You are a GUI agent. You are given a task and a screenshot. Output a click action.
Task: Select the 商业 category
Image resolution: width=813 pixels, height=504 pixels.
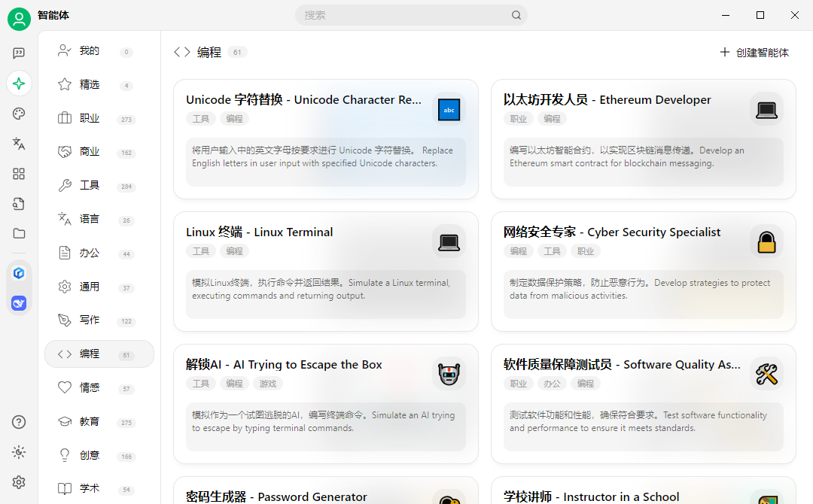(99, 152)
